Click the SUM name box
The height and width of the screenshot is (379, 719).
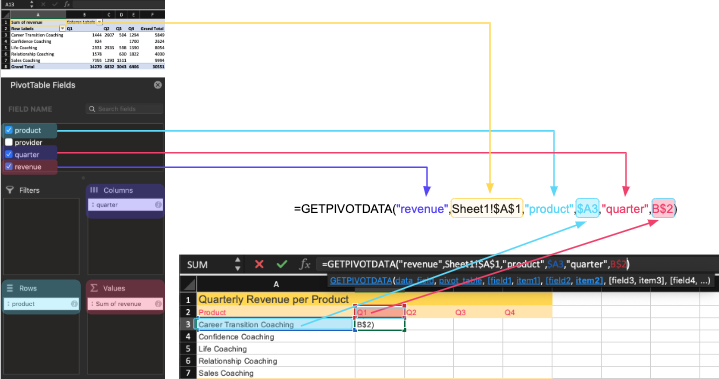coord(209,264)
